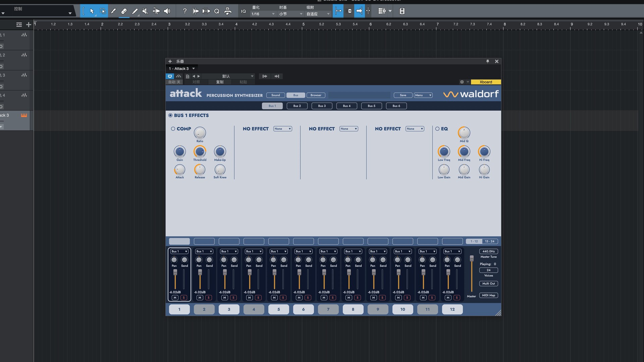Open the quantize 1/16 dropdown

click(x=263, y=14)
